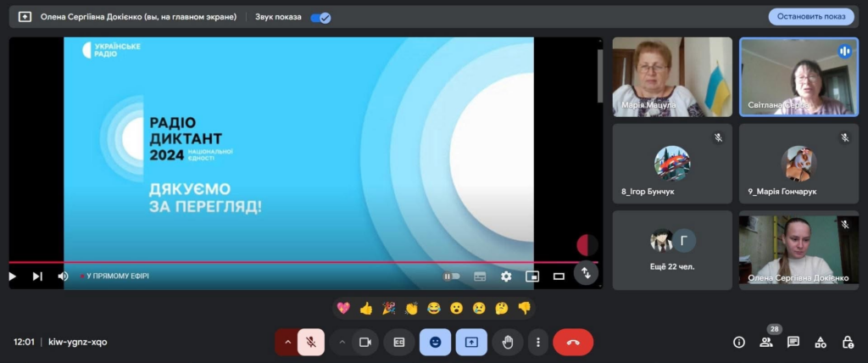Viewport: 868px width, 363px height.
Task: Jump to live via У ПРЯМОМУ ЕФІРІ
Action: [114, 276]
